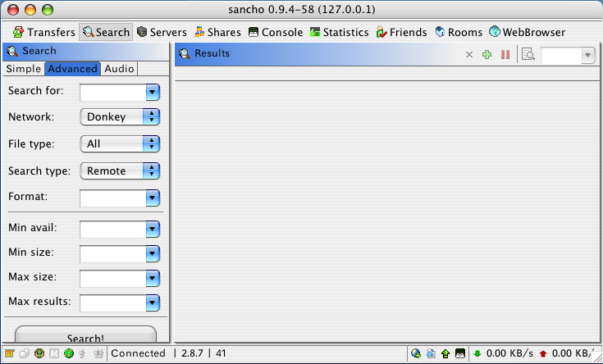Viewport: 603px width, 364px height.
Task: Open the File type dropdown showing All
Action: [120, 143]
